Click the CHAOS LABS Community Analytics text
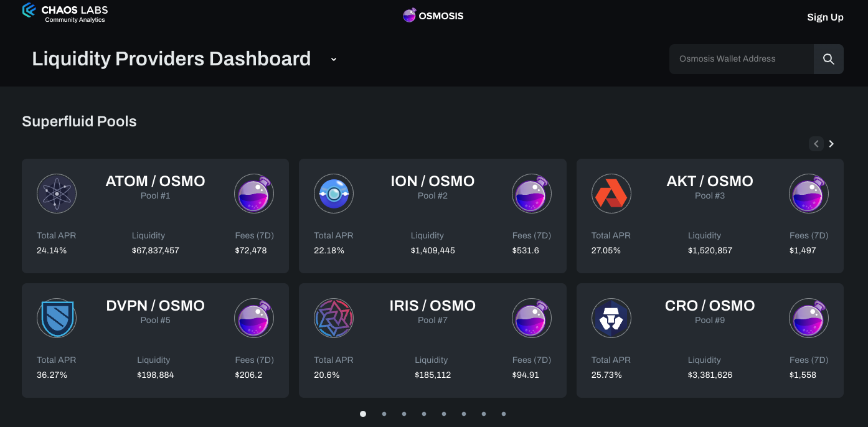The height and width of the screenshot is (427, 868). pyautogui.click(x=75, y=13)
